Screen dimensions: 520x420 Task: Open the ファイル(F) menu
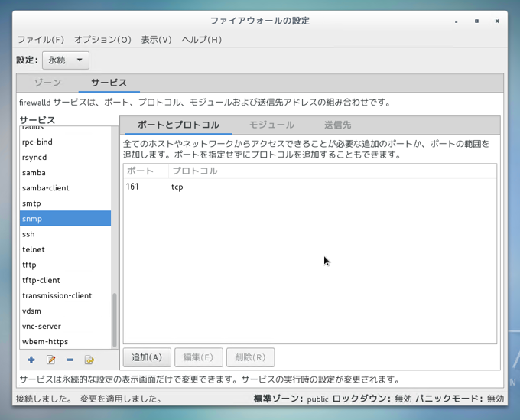tap(41, 40)
